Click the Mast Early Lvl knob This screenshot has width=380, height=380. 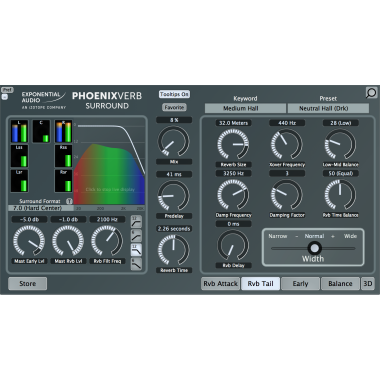[29, 241]
